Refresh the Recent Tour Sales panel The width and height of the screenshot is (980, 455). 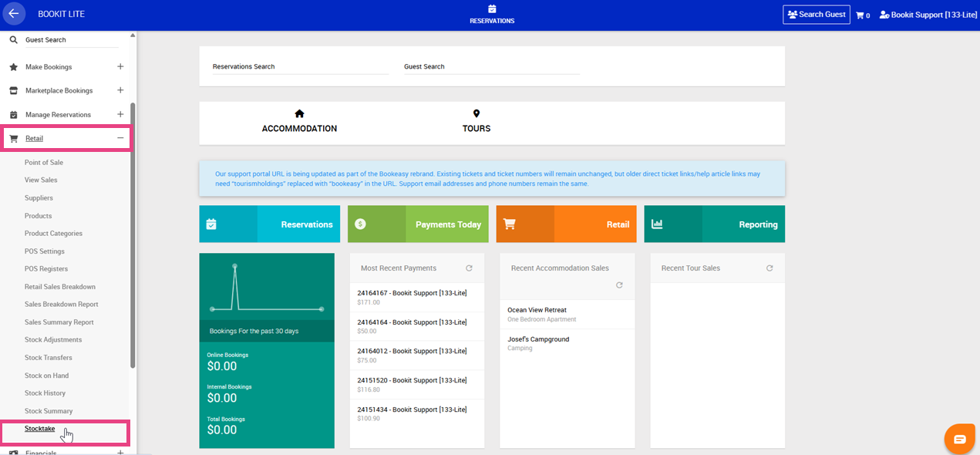[x=769, y=268]
